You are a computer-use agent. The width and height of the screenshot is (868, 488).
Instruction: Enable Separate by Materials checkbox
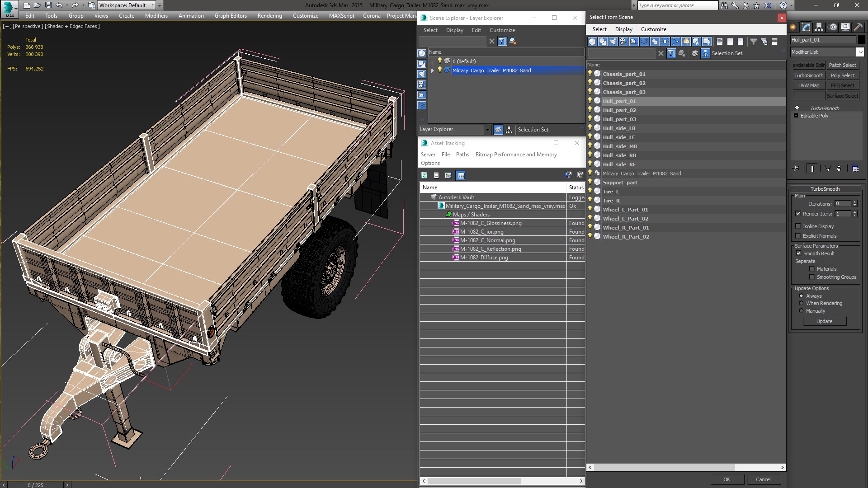pos(812,269)
